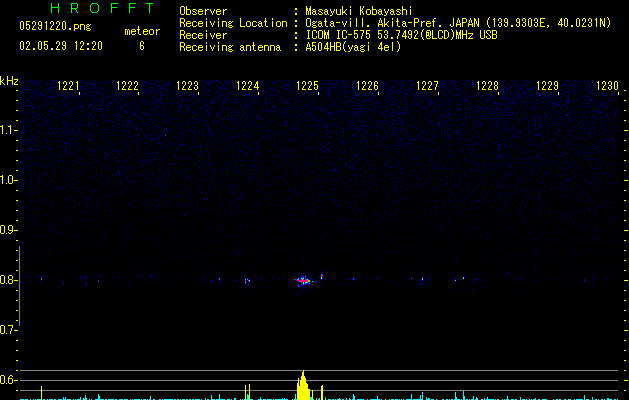Viewport: 629px width, 400px height.
Task: Click the 'meteor' count label
Action: [142, 31]
